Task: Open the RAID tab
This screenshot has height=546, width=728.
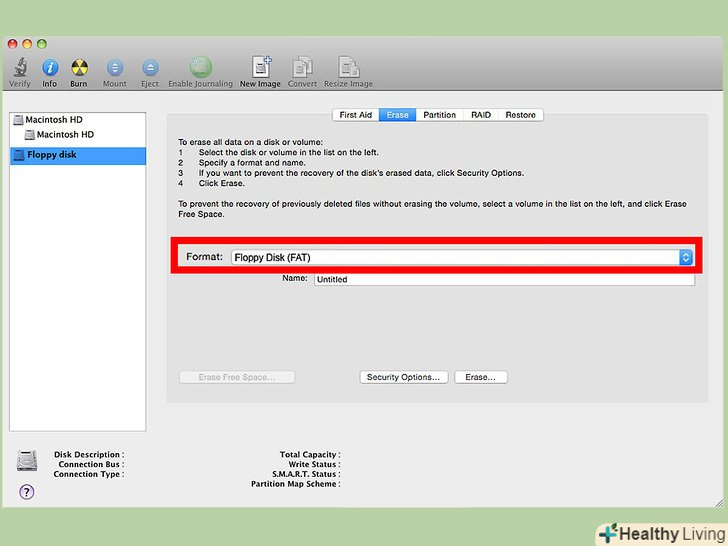Action: [x=481, y=115]
